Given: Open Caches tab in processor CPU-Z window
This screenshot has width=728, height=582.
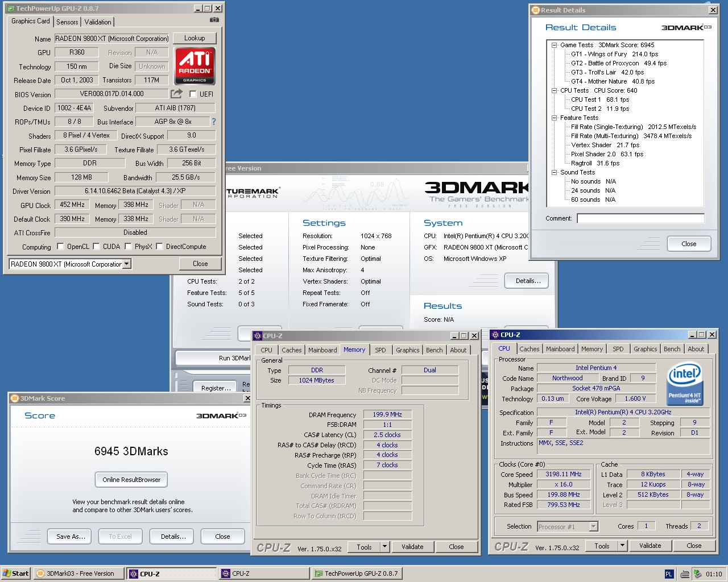Looking at the screenshot, I should coord(530,349).
